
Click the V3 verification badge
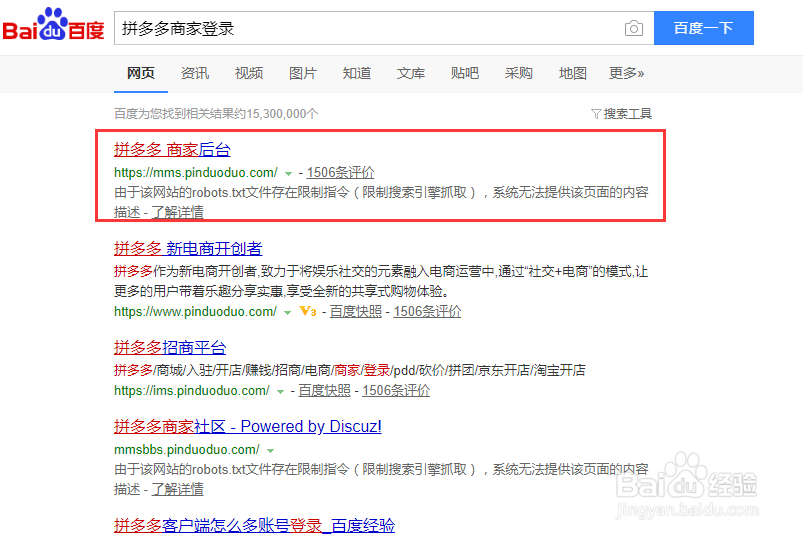click(308, 311)
